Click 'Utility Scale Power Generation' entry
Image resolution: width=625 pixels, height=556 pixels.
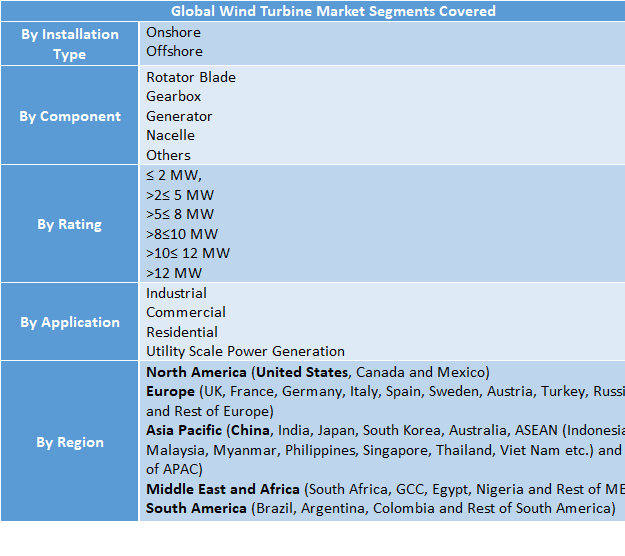[x=245, y=351]
